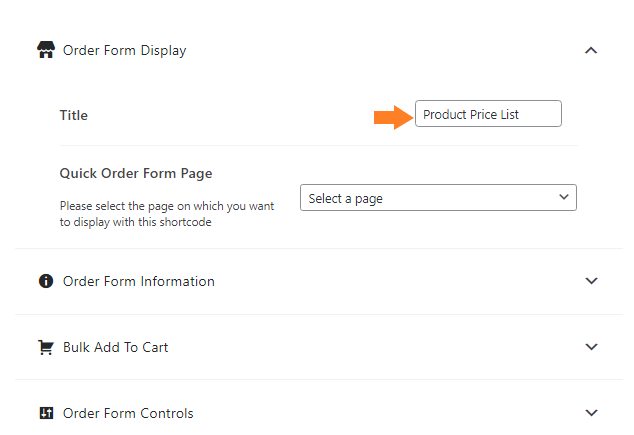
Task: Click the info circle icon
Action: coord(46,281)
